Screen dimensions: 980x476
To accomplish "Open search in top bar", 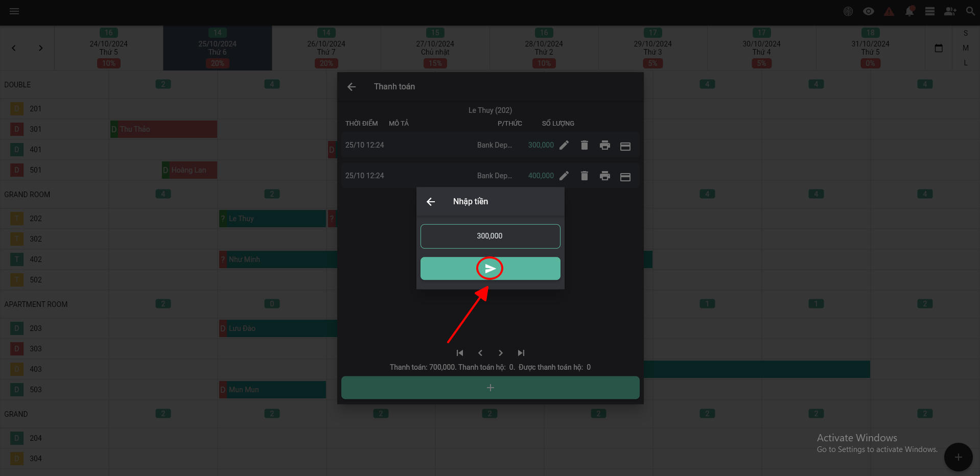I will [x=970, y=11].
